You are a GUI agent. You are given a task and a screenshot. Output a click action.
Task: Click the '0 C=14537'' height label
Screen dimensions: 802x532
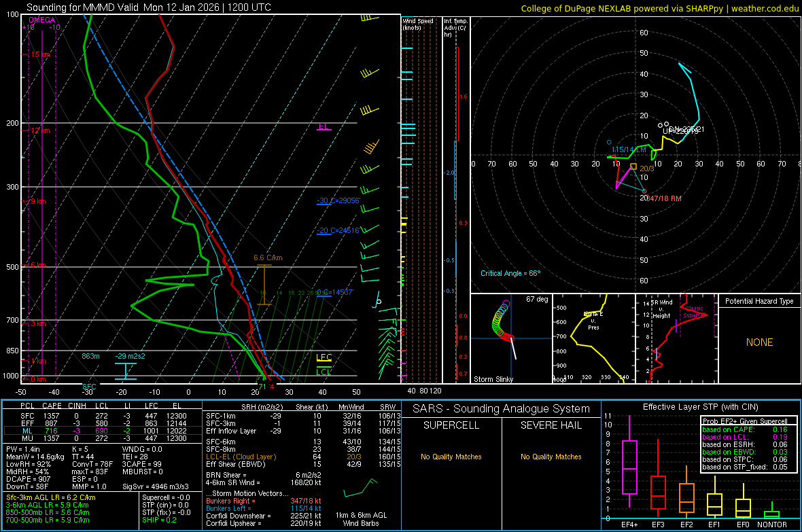coord(335,292)
